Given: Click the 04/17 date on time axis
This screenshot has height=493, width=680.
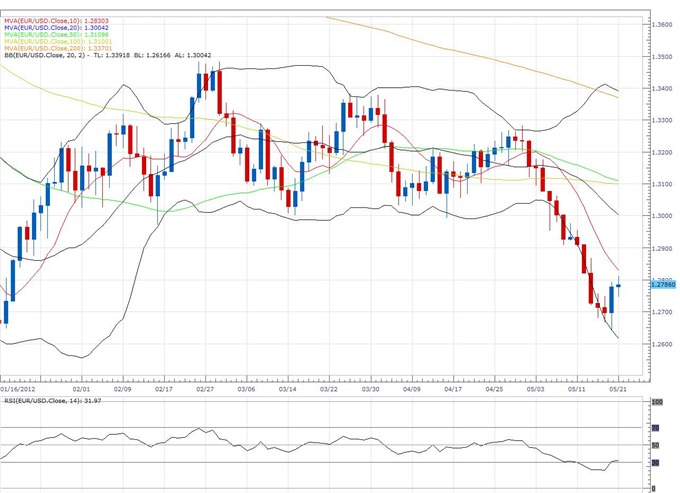Looking at the screenshot, I should point(452,390).
